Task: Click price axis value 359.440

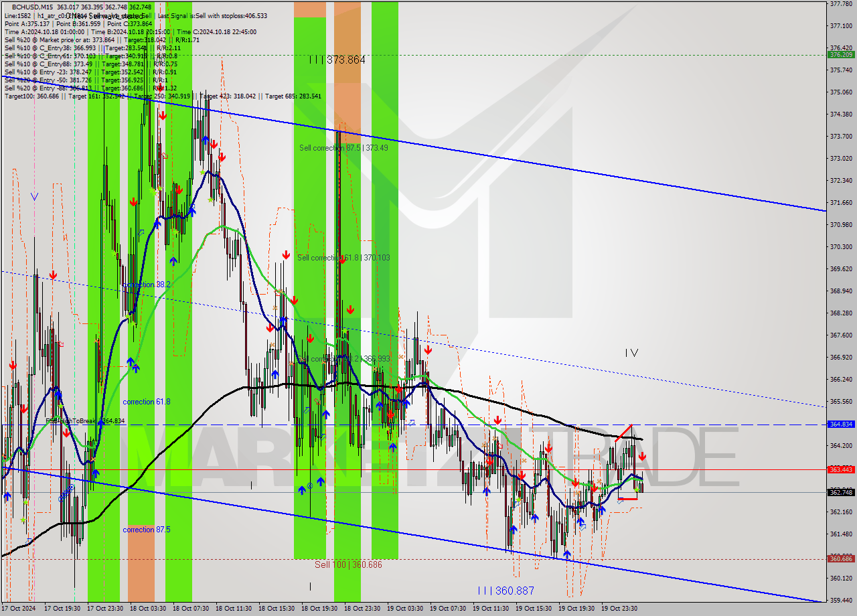Action: click(x=841, y=600)
